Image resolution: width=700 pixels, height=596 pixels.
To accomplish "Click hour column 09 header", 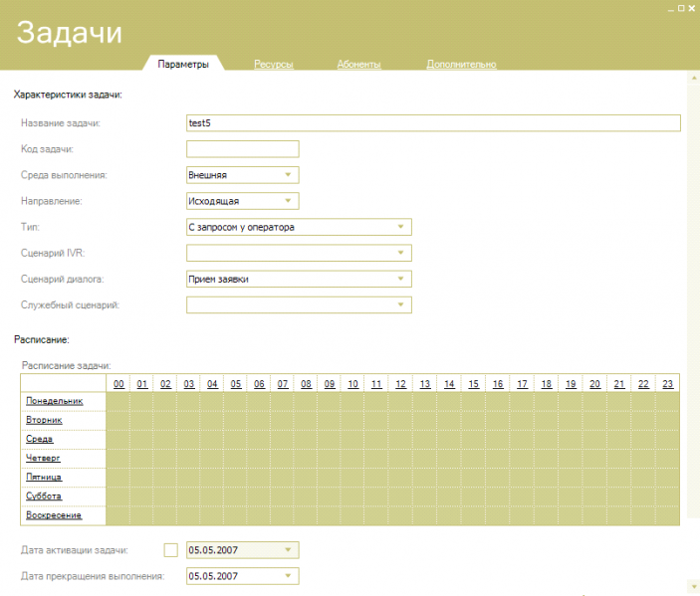I will pos(330,384).
